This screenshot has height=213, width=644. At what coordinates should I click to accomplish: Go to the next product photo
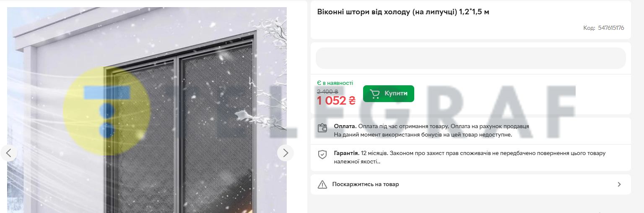click(286, 153)
